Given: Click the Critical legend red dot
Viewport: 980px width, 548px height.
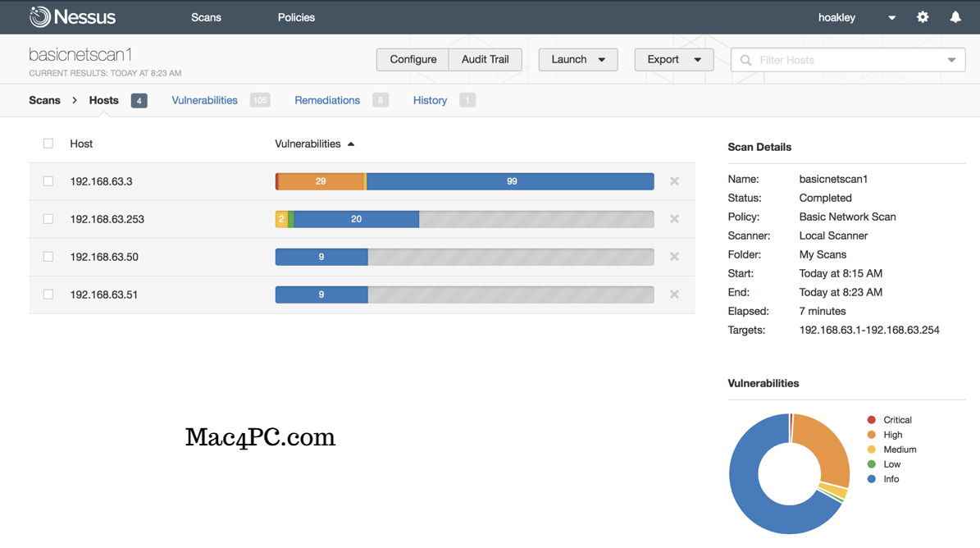Looking at the screenshot, I should point(871,420).
